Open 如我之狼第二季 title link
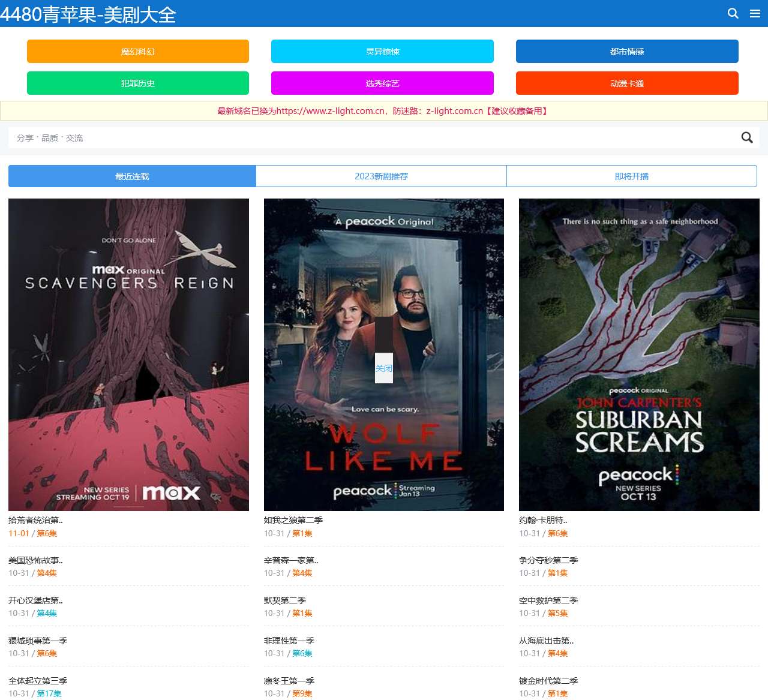The height and width of the screenshot is (700, 768). (293, 520)
